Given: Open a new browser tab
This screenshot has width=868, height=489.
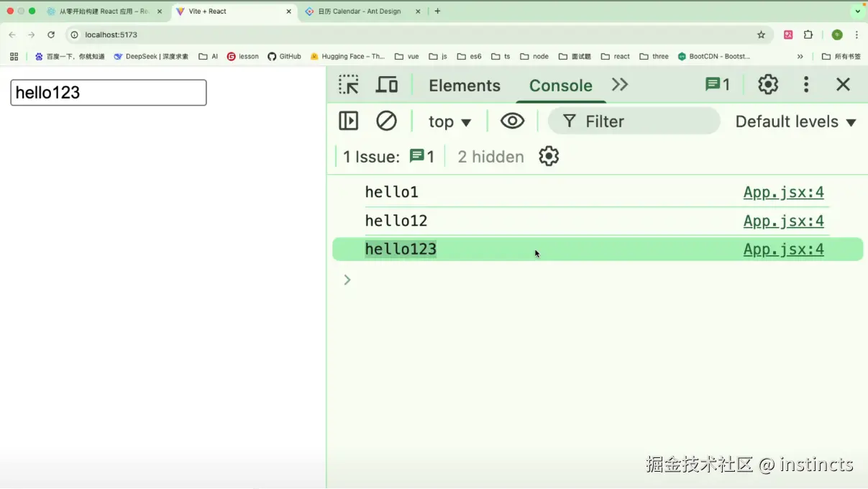Looking at the screenshot, I should click(437, 12).
